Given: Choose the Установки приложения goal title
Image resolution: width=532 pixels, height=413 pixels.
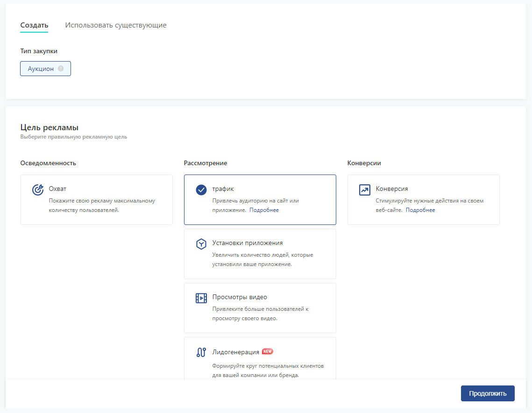Looking at the screenshot, I should tap(247, 243).
